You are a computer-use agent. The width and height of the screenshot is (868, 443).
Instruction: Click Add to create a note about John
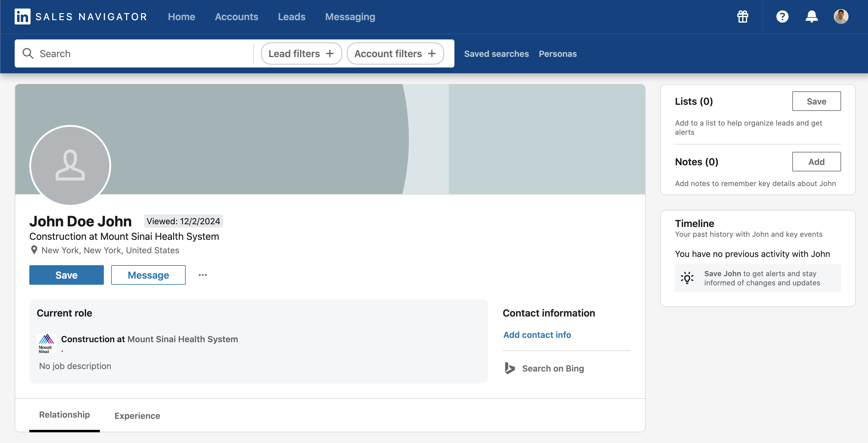[816, 162]
